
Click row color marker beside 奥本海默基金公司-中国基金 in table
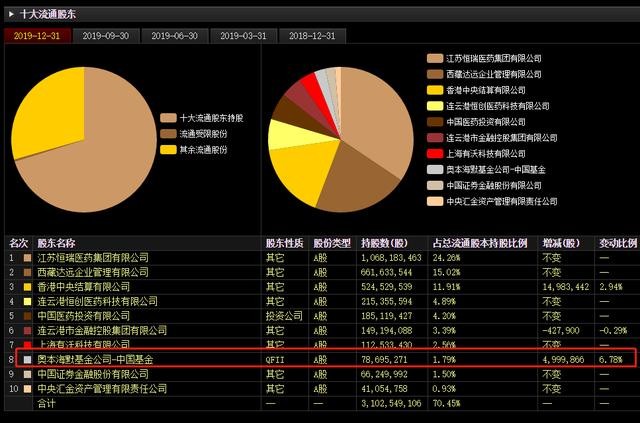[27, 360]
